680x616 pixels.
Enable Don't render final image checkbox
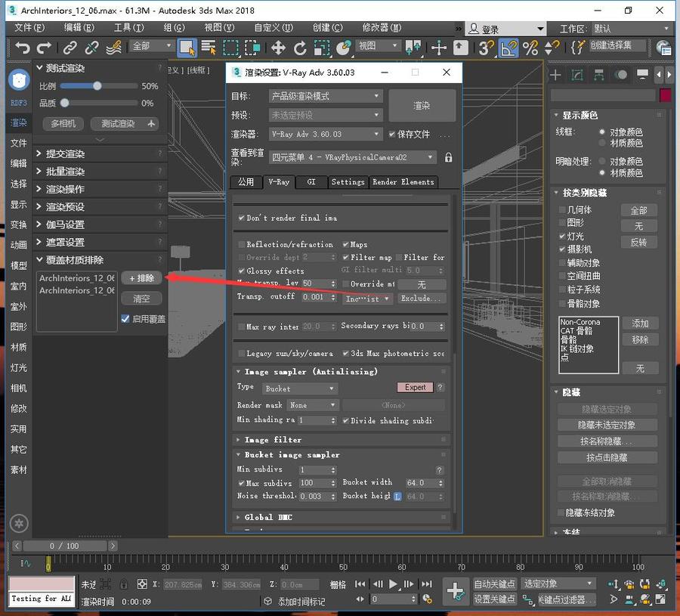(242, 218)
